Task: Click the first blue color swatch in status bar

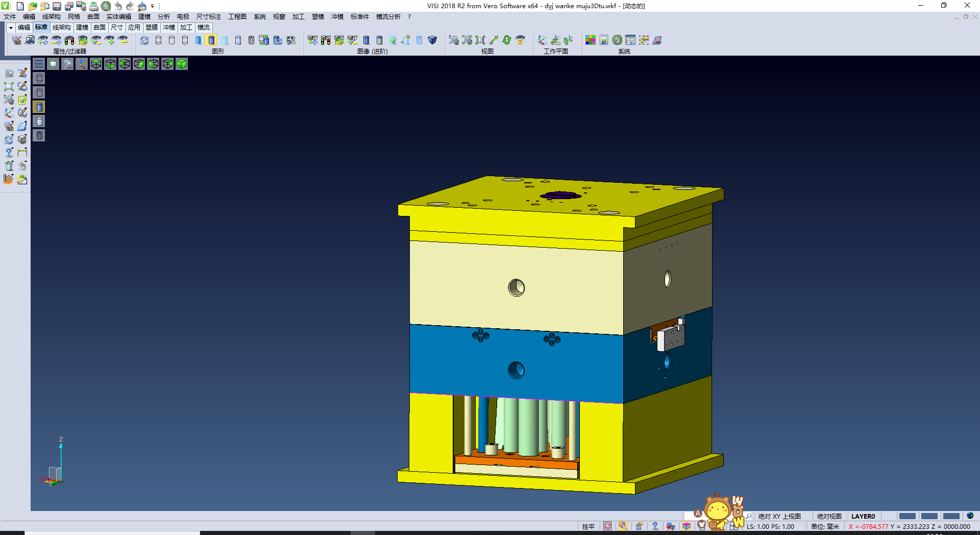Action: click(x=907, y=516)
